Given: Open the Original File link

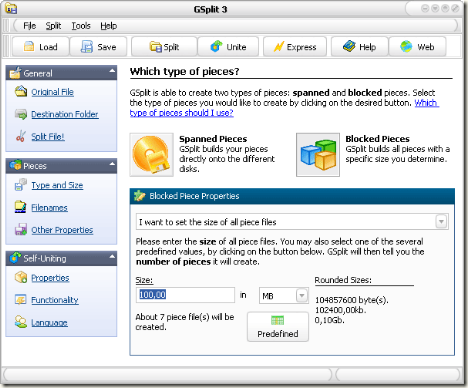Looking at the screenshot, I should pos(52,92).
